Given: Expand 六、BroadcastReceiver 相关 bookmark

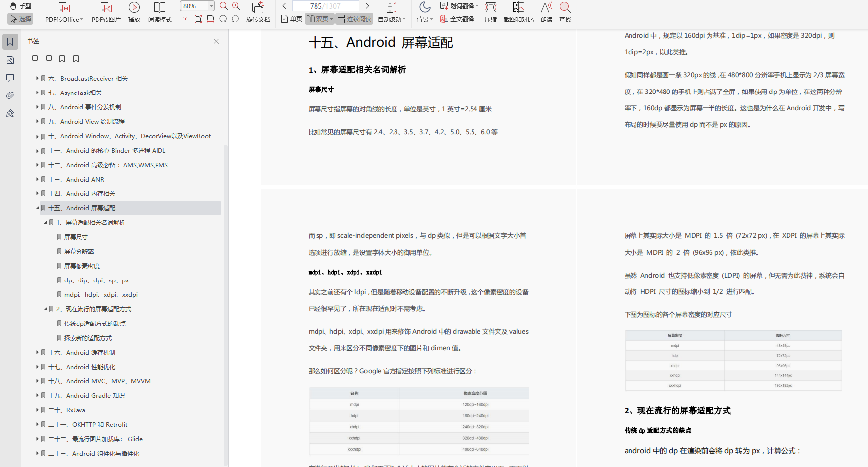Looking at the screenshot, I should click(x=37, y=78).
